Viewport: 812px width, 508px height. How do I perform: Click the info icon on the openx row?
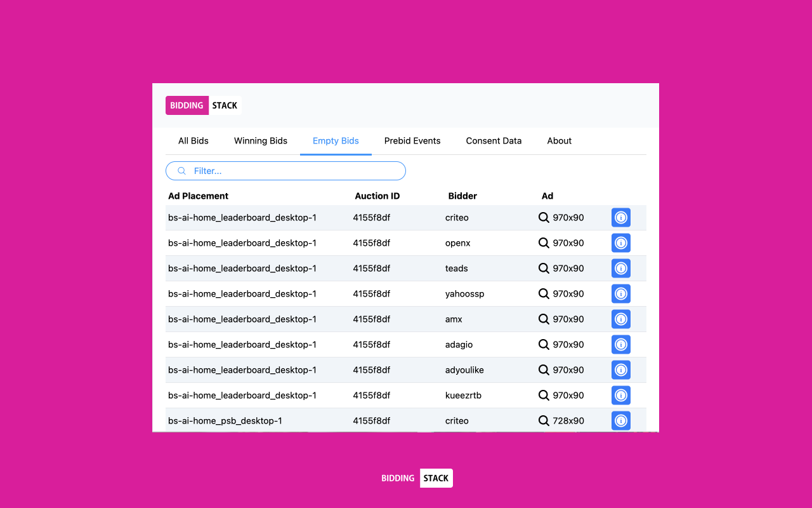tap(620, 243)
